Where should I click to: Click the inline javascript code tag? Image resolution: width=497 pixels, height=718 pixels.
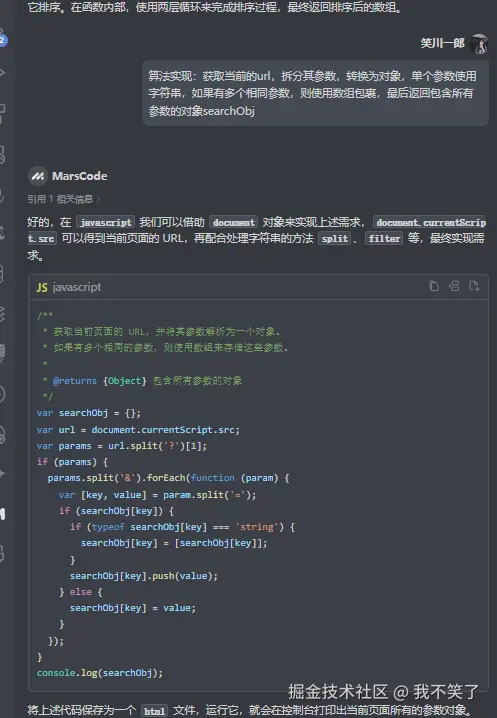point(106,222)
